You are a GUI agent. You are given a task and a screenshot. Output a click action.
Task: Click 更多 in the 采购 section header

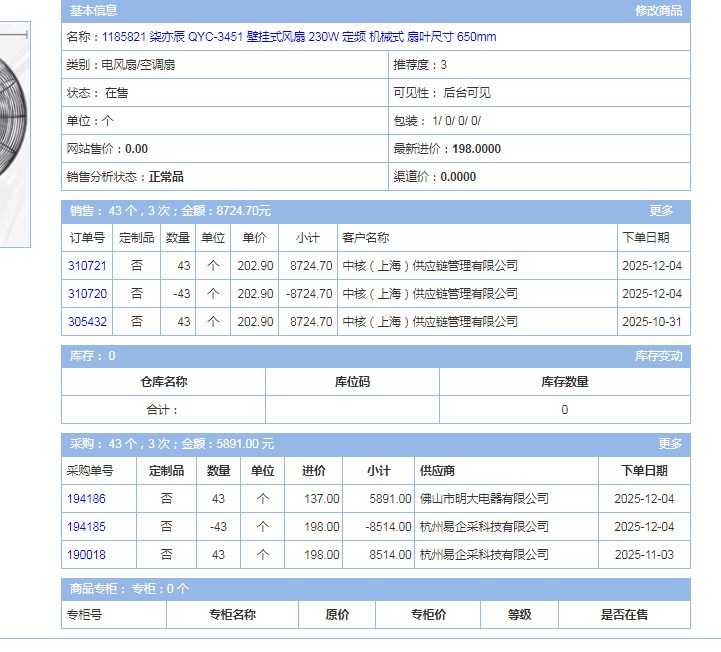(x=669, y=444)
